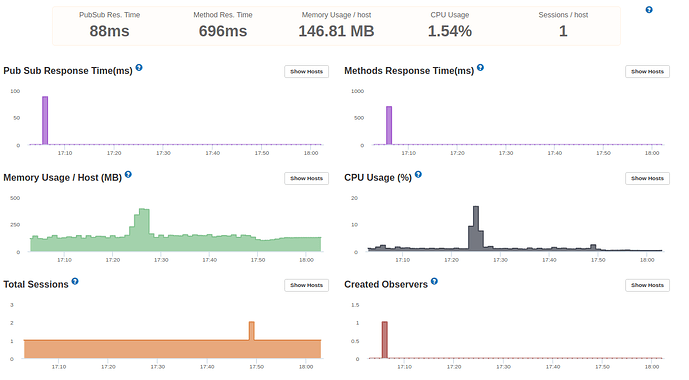
Task: Click the purple spike in Pub Sub chart
Action: [45, 120]
